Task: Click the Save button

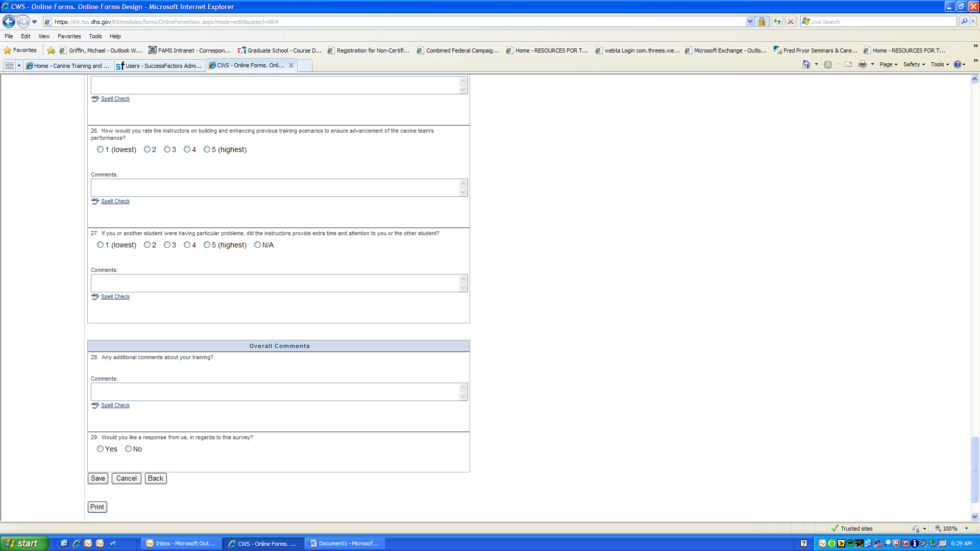Action: click(x=98, y=479)
